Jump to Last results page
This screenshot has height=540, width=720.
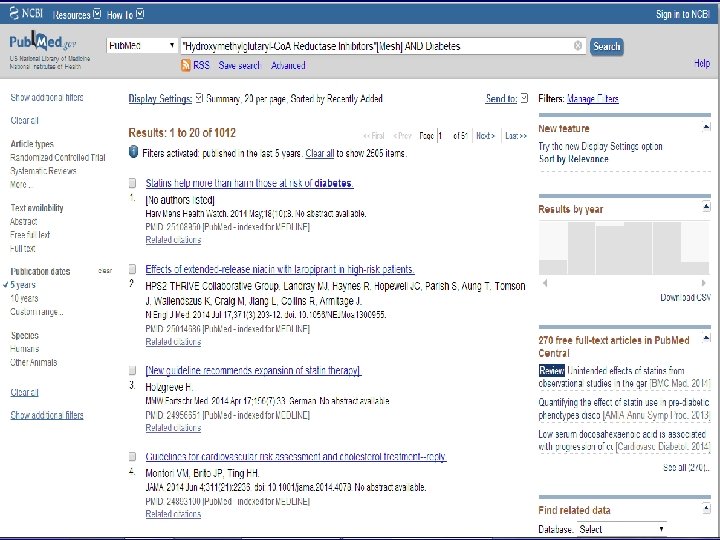pos(516,136)
